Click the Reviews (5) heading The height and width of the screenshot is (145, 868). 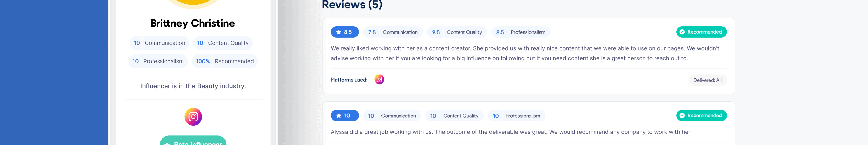[x=352, y=5]
